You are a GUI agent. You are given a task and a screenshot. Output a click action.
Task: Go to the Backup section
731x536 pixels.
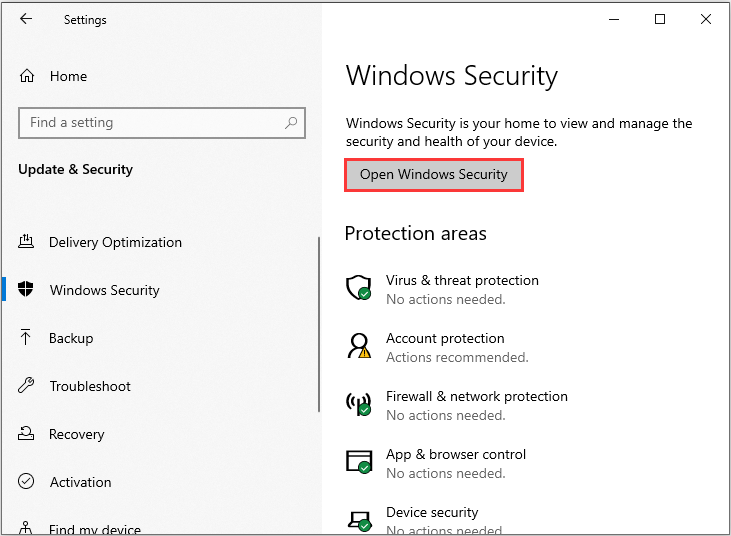coord(71,338)
